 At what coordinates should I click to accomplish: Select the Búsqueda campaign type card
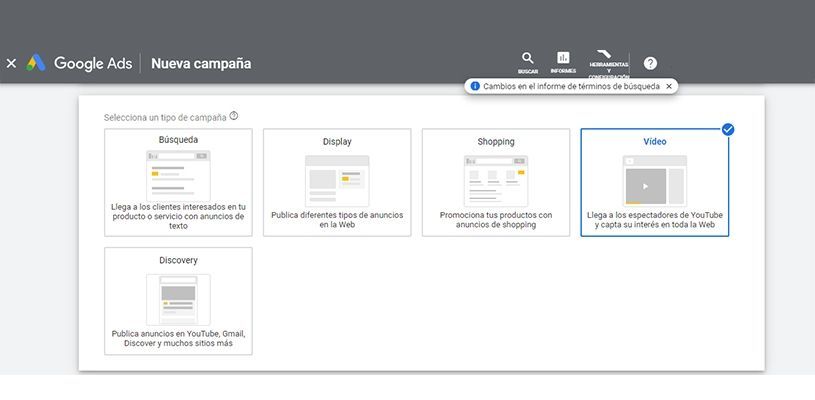pyautogui.click(x=178, y=182)
